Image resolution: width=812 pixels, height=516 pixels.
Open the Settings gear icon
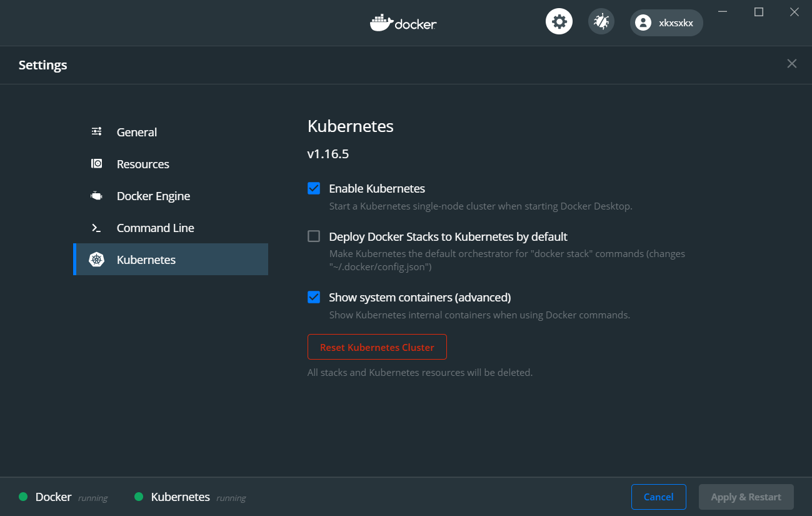[558, 21]
